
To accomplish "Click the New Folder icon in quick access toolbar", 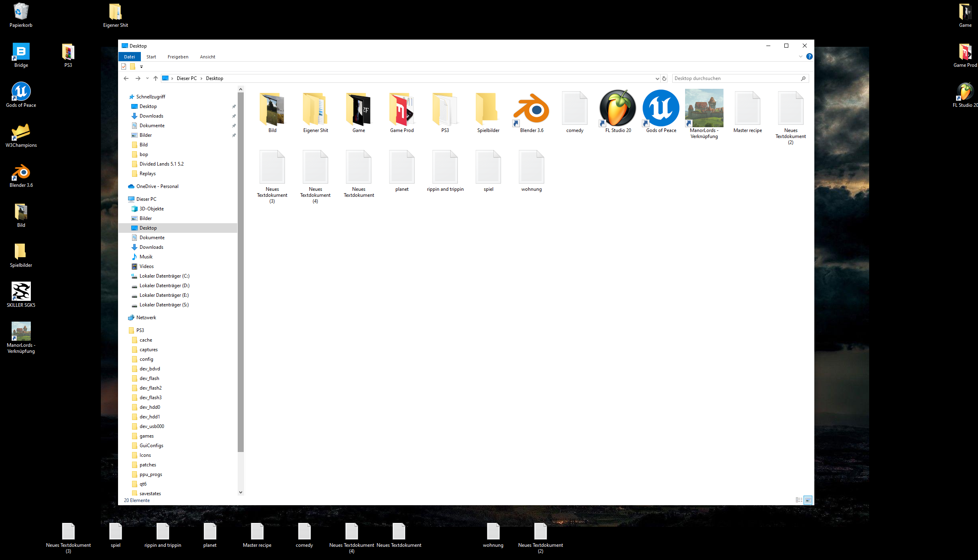I will (x=132, y=66).
